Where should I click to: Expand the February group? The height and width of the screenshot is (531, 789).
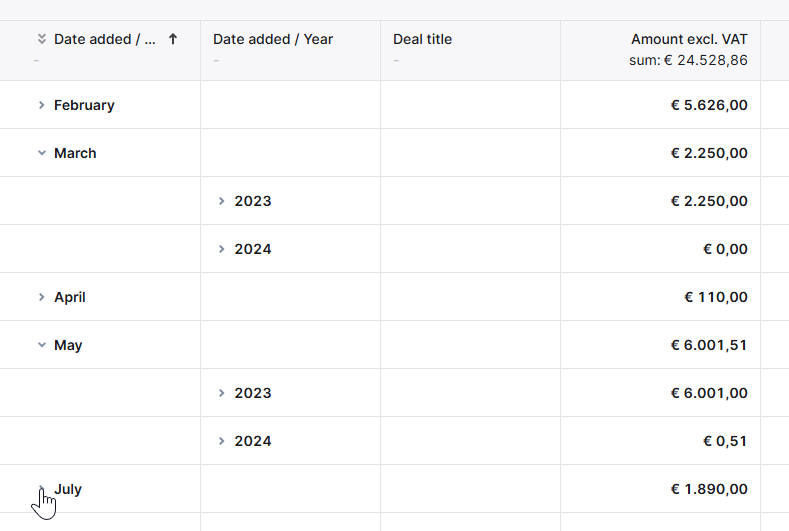pyautogui.click(x=42, y=105)
